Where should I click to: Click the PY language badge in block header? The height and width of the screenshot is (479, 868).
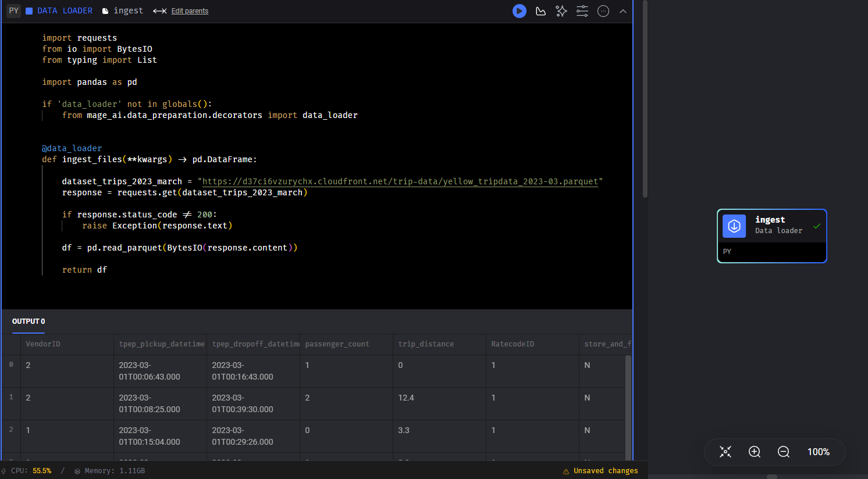[x=14, y=10]
